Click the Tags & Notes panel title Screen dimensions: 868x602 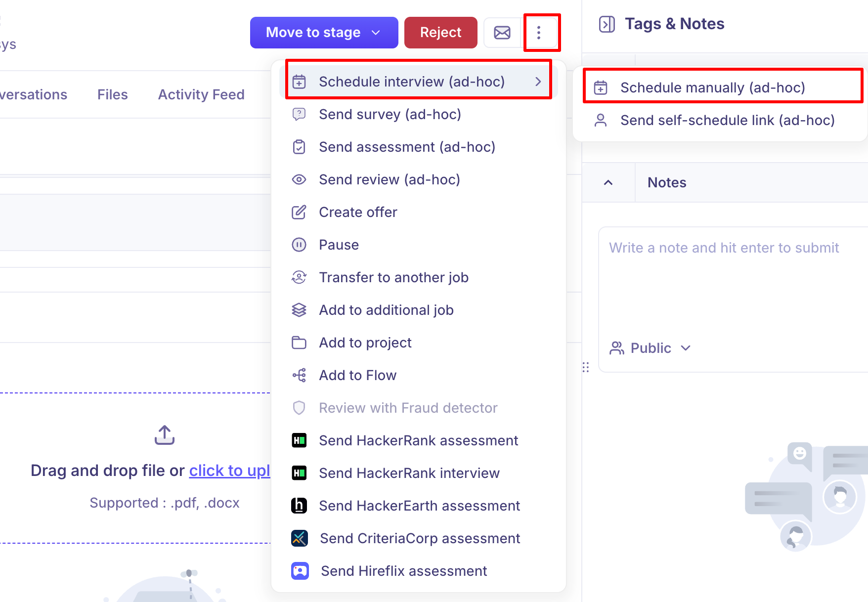[x=675, y=24]
